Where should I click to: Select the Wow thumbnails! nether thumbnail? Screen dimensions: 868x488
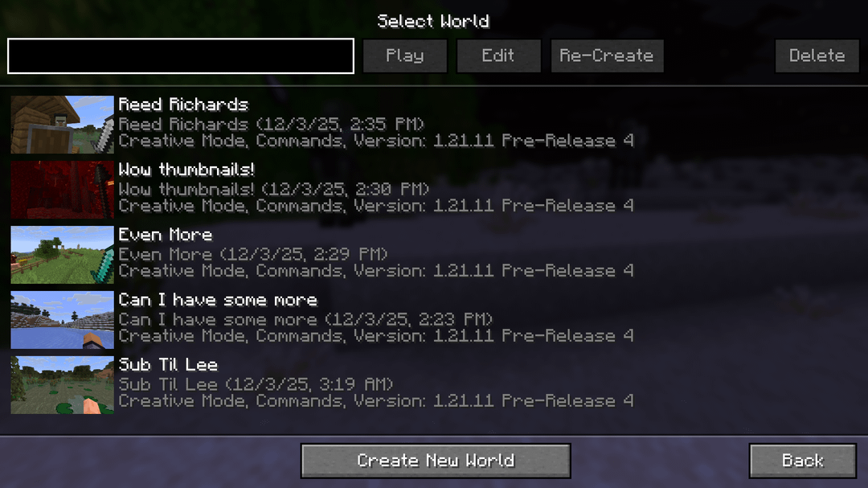coord(62,190)
